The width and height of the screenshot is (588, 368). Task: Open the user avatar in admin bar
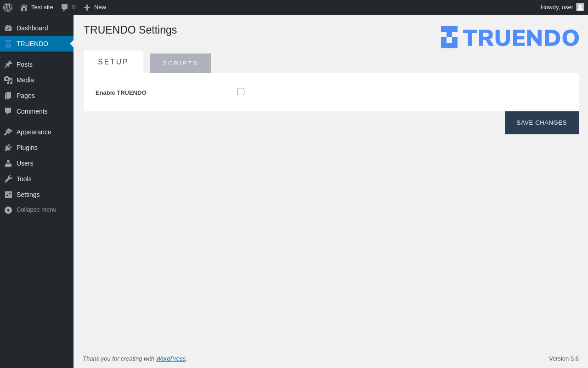(580, 7)
